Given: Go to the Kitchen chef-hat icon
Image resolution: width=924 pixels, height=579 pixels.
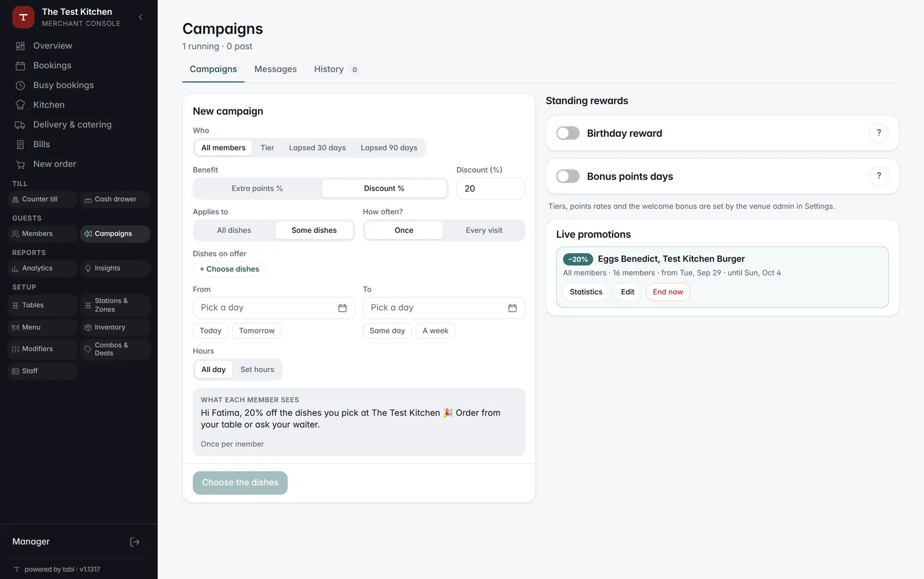Looking at the screenshot, I should click(x=20, y=105).
